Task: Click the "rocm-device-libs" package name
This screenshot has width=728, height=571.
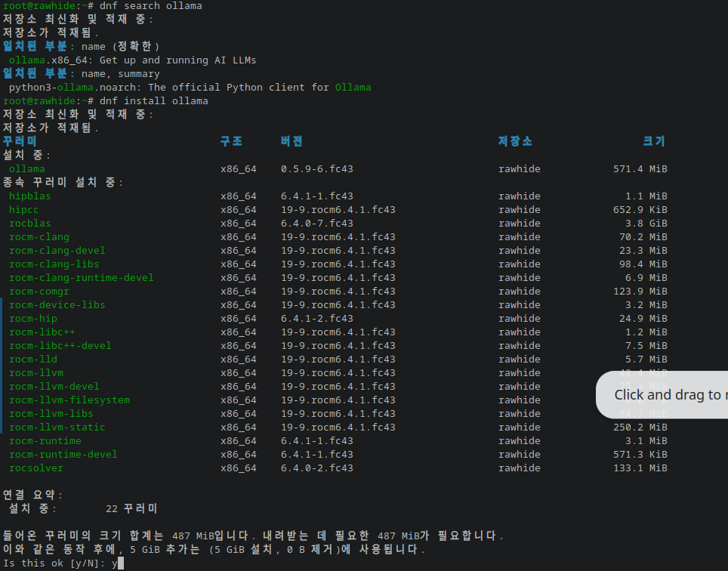Action: pos(57,305)
